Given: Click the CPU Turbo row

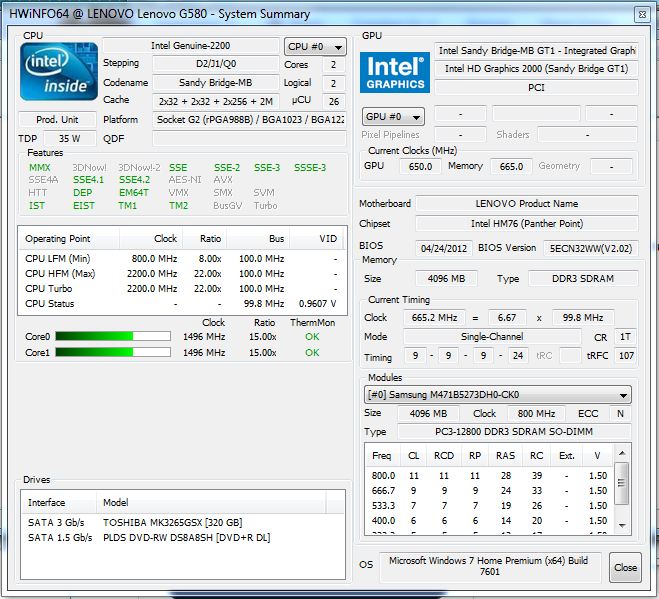Looking at the screenshot, I should pos(182,289).
